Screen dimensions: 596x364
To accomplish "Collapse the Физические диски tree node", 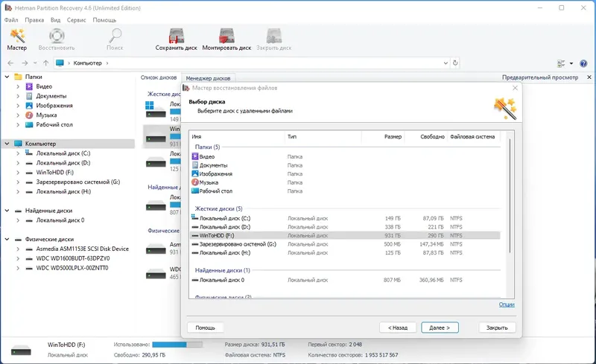I will [x=7, y=239].
